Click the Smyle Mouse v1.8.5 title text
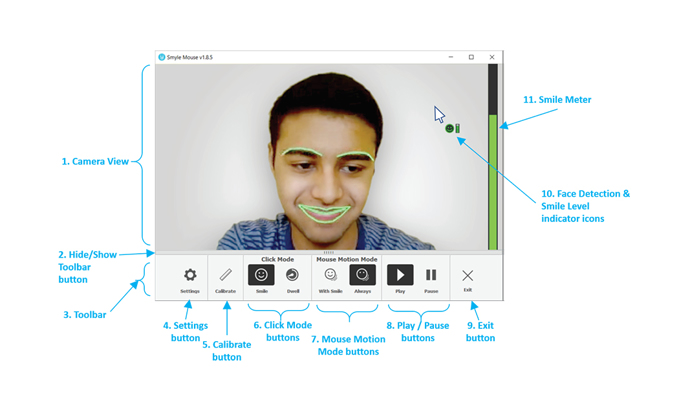This screenshot has width=690, height=420. (190, 57)
